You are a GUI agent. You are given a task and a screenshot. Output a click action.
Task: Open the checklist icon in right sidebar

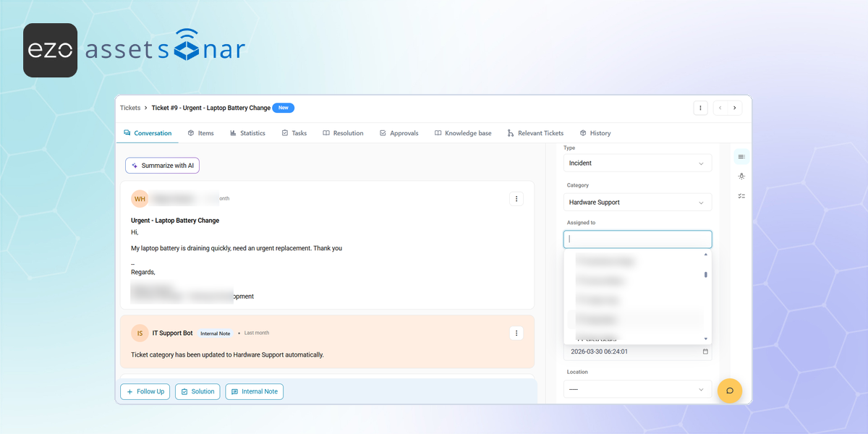[741, 196]
